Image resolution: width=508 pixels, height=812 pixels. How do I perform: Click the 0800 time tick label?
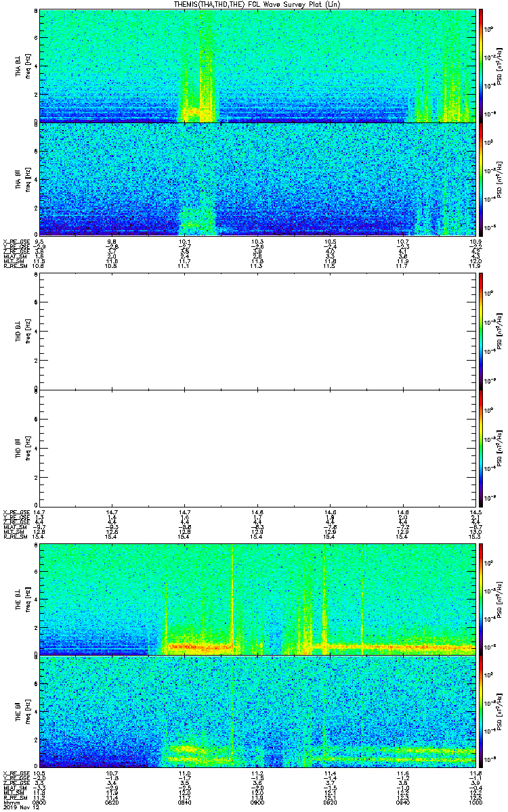pos(39,802)
